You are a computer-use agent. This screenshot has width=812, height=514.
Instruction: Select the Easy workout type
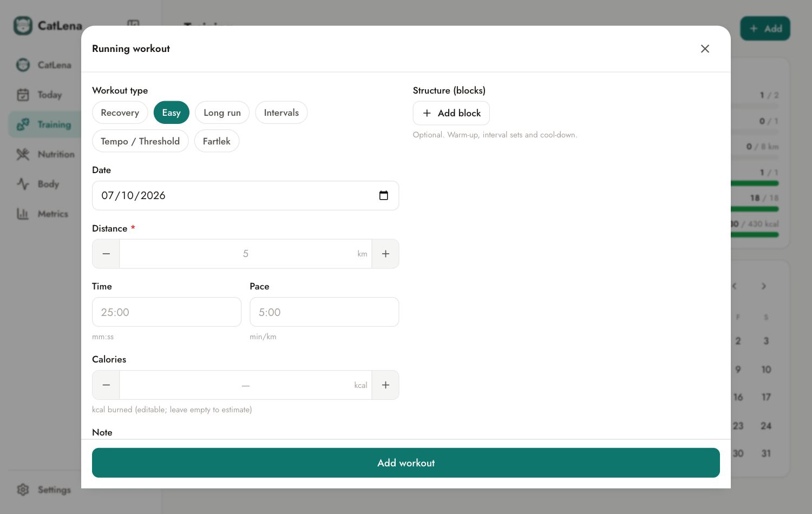tap(171, 113)
